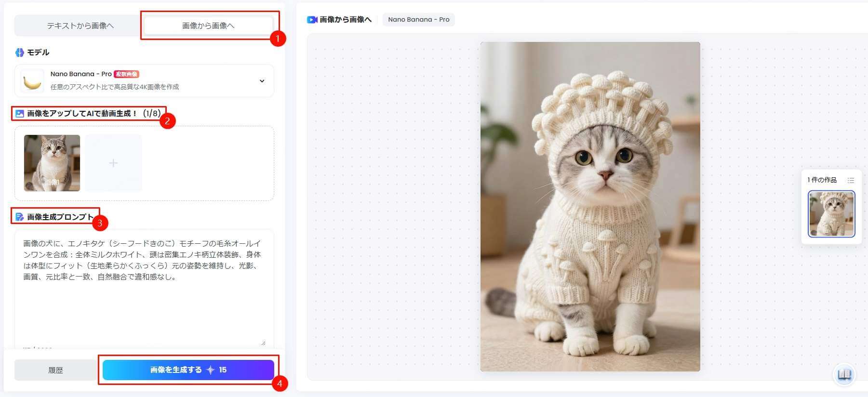The height and width of the screenshot is (397, 868).
Task: Click the Nano Banana - Pro tag in header
Action: 418,20
